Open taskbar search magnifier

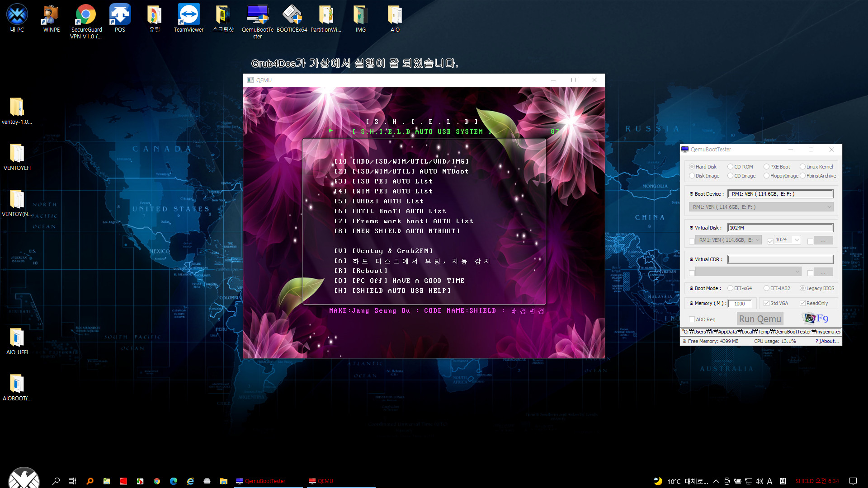tap(56, 481)
